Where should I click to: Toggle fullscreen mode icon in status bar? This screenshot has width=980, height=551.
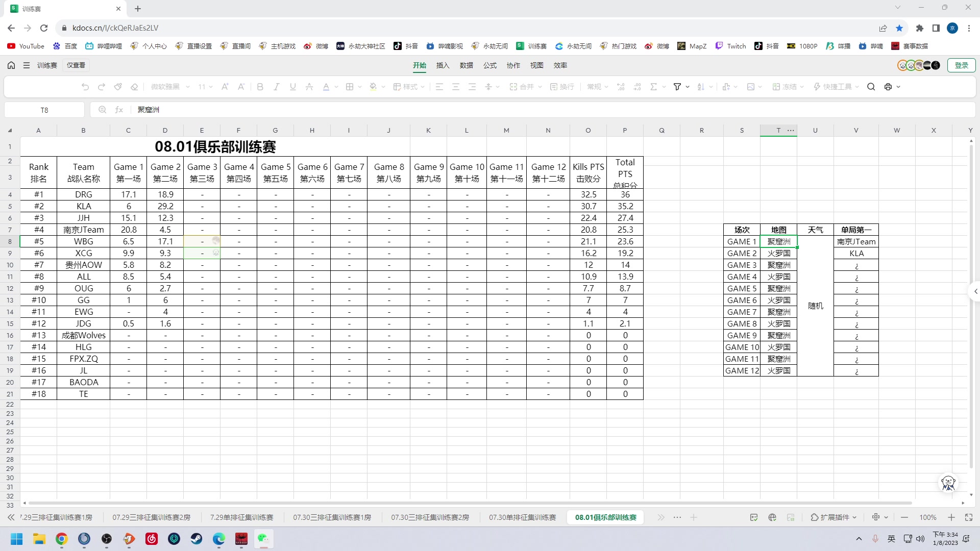tap(969, 517)
